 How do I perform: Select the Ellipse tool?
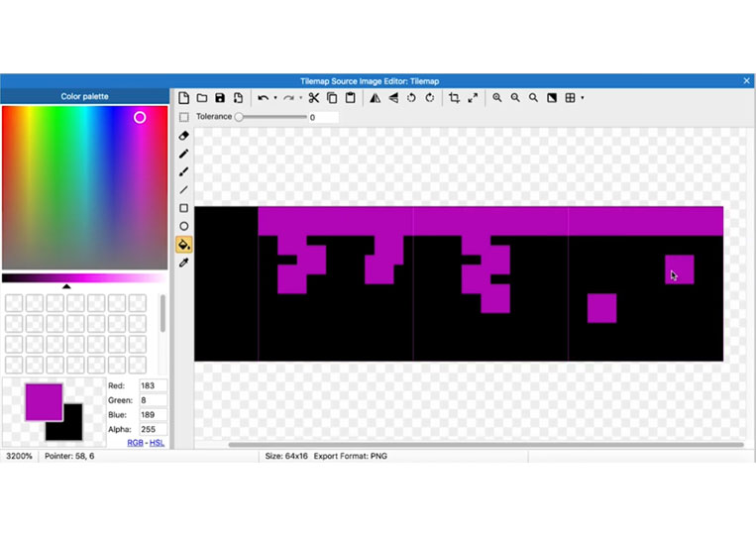tap(183, 226)
